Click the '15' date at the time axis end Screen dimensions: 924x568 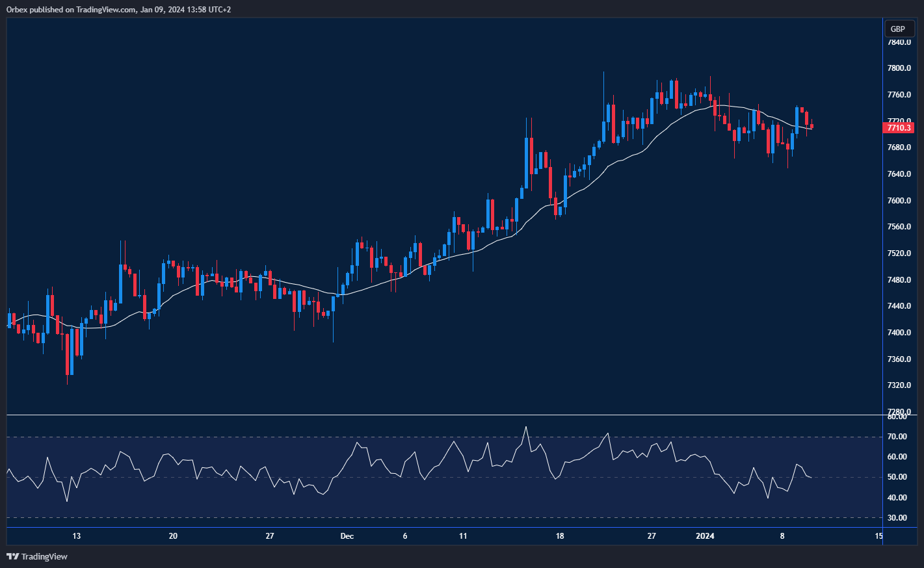tap(878, 536)
